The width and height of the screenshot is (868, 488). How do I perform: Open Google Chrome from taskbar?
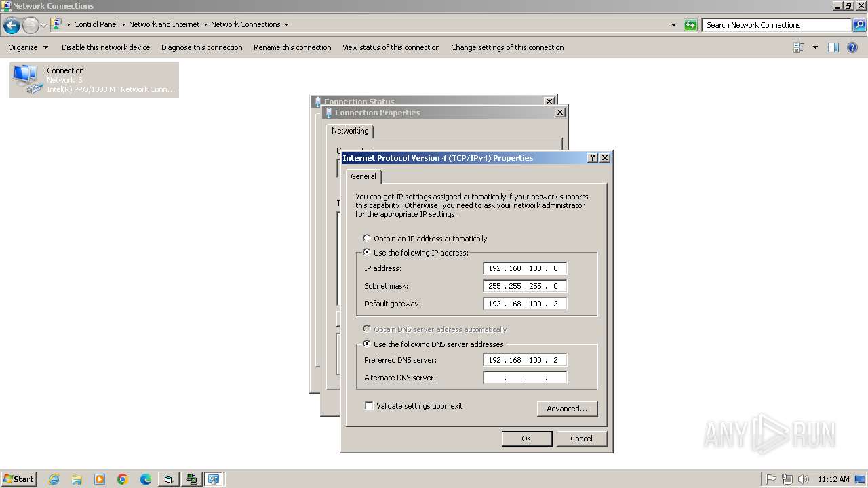click(123, 479)
